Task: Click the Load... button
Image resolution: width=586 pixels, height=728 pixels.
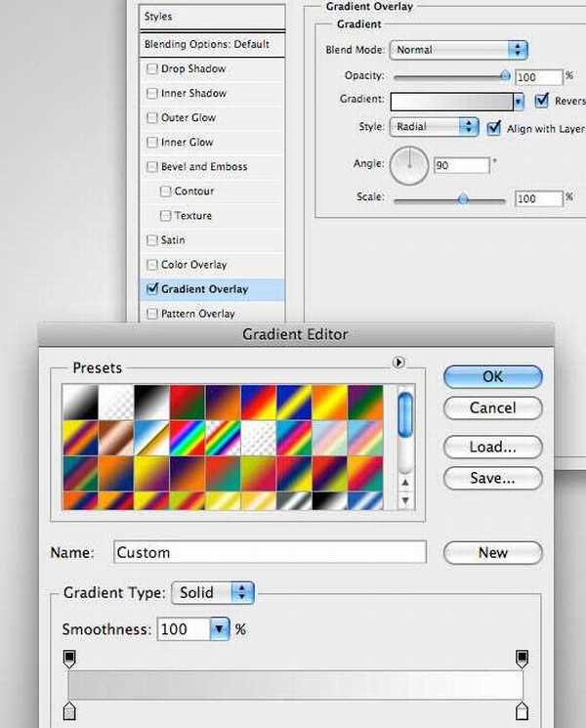Action: point(492,447)
